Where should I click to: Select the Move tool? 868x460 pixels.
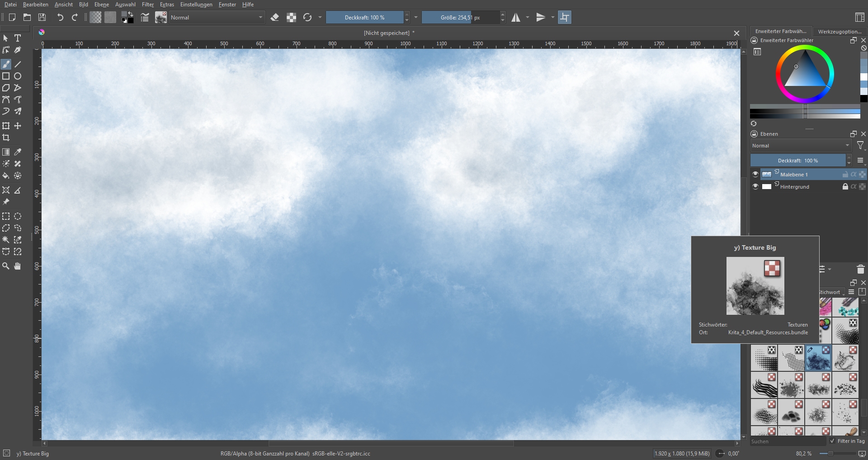point(18,126)
